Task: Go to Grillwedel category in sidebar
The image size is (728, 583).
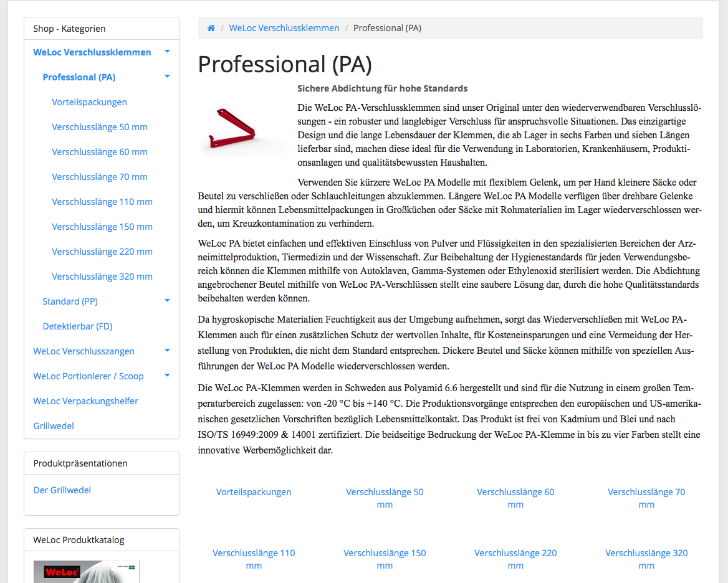Action: [54, 426]
